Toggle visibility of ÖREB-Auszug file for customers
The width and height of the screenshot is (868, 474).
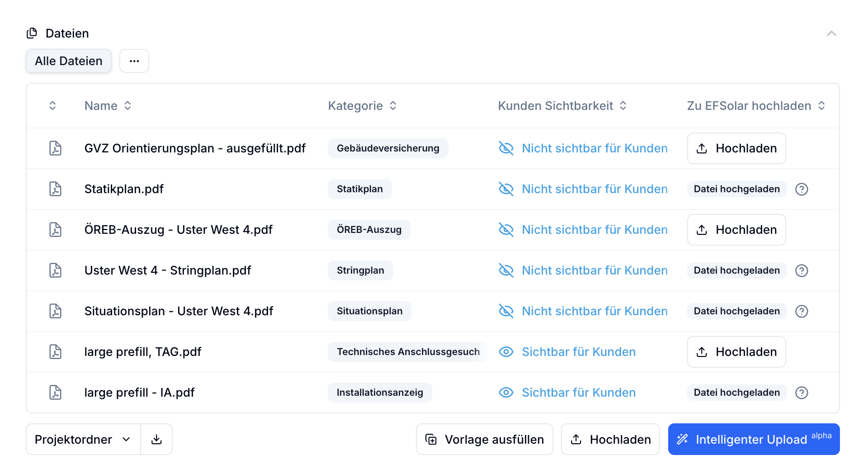point(583,230)
